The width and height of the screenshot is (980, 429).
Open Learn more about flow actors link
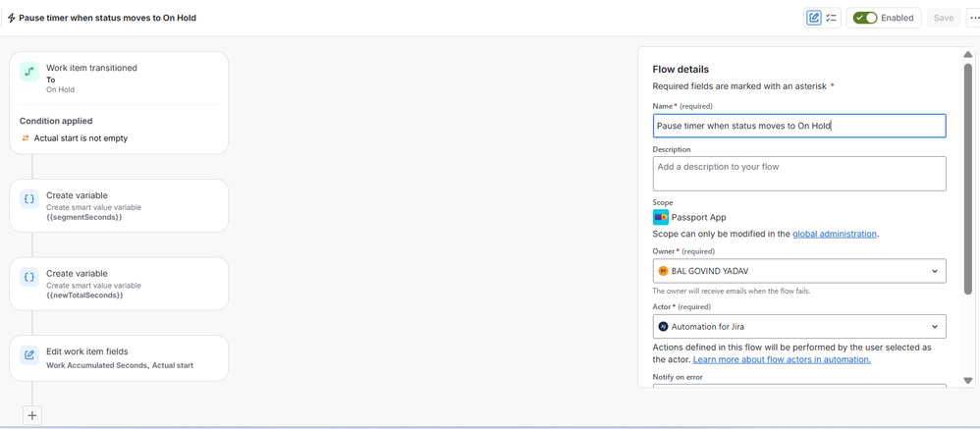(x=782, y=359)
